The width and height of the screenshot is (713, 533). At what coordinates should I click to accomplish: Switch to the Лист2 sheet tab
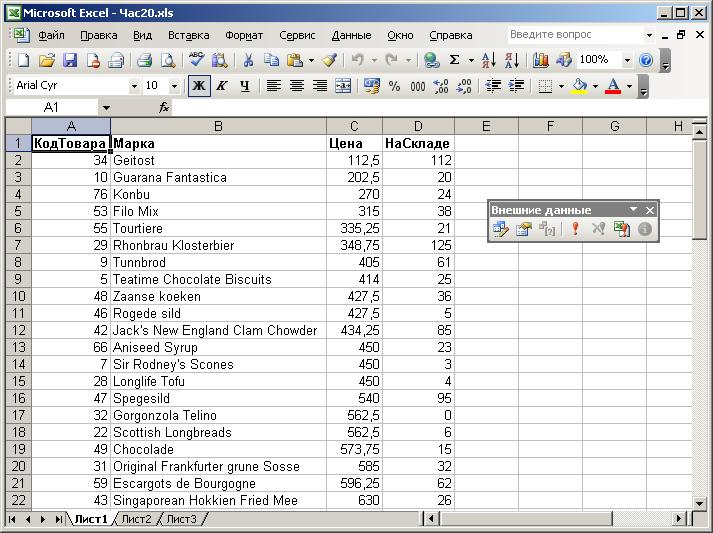136,519
